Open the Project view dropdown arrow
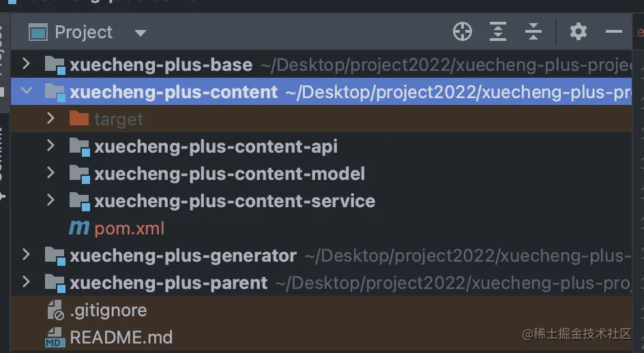The width and height of the screenshot is (644, 353). 140,33
